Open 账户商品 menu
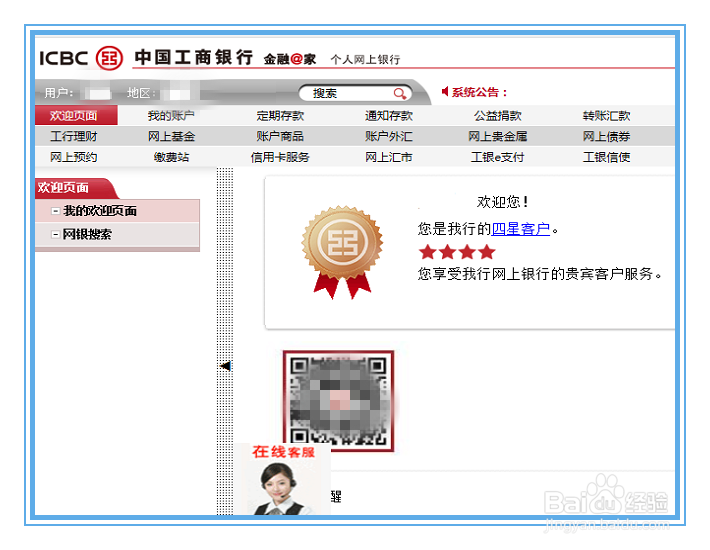The height and width of the screenshot is (550, 710). [280, 136]
